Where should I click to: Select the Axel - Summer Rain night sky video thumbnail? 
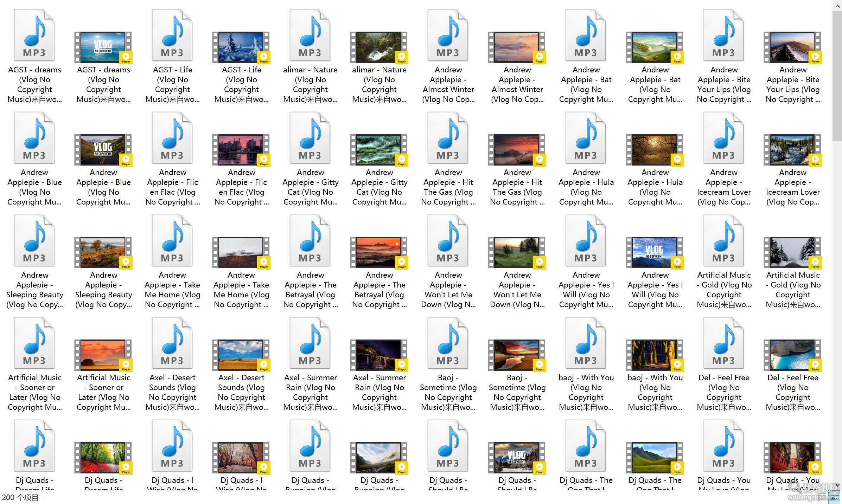point(379,355)
